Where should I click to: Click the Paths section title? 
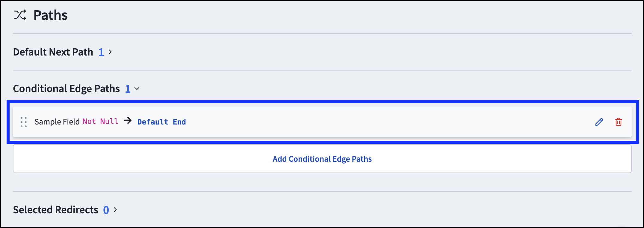pyautogui.click(x=51, y=15)
